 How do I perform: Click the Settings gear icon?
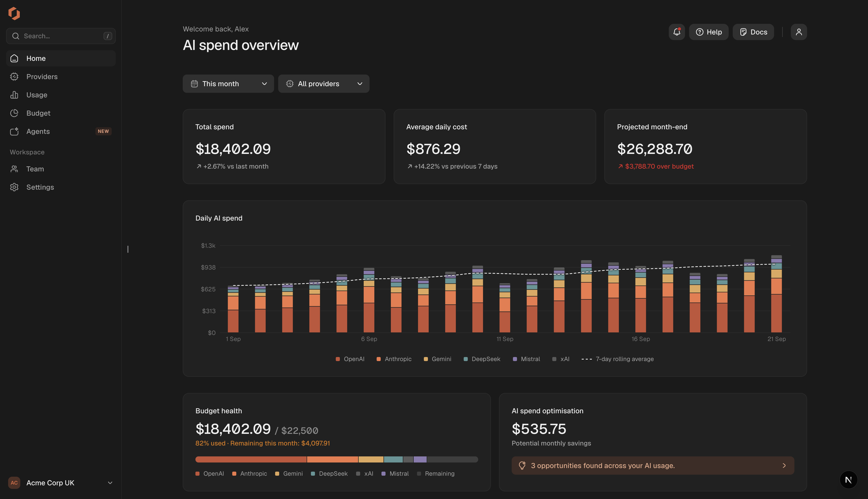[x=14, y=187]
